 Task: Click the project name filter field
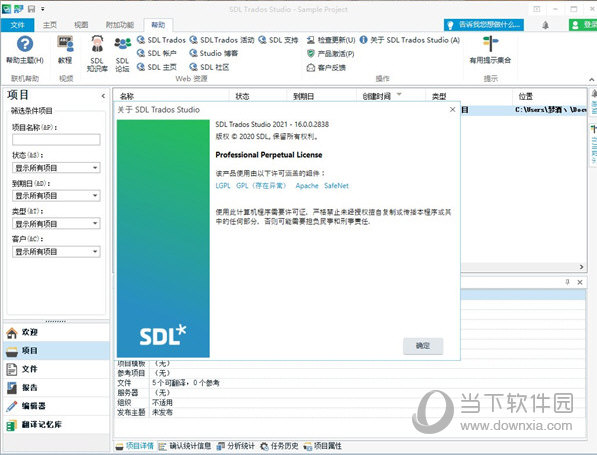pos(56,140)
